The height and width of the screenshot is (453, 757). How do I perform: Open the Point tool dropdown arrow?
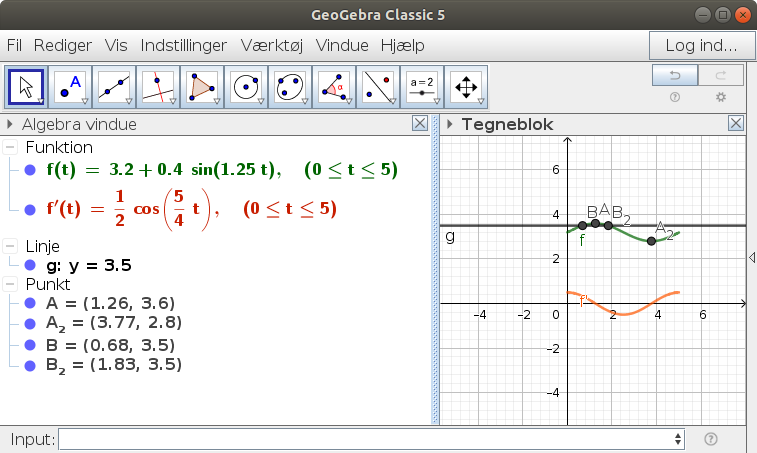click(85, 102)
